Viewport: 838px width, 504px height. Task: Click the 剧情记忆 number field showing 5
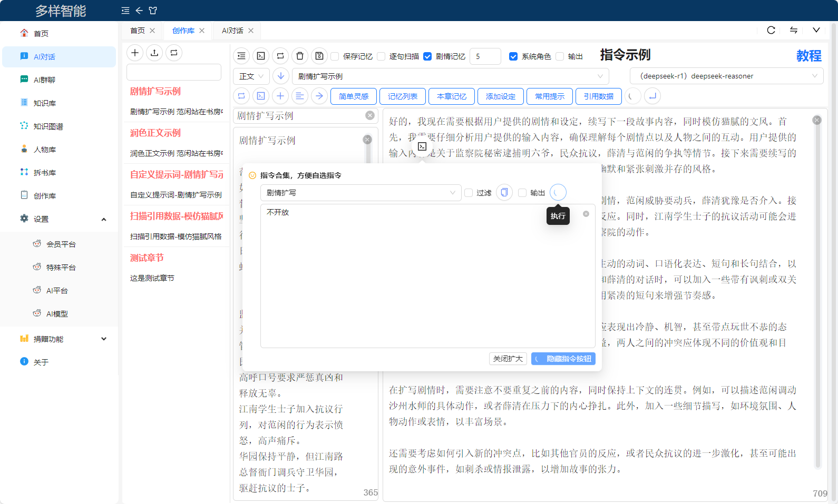click(x=485, y=56)
